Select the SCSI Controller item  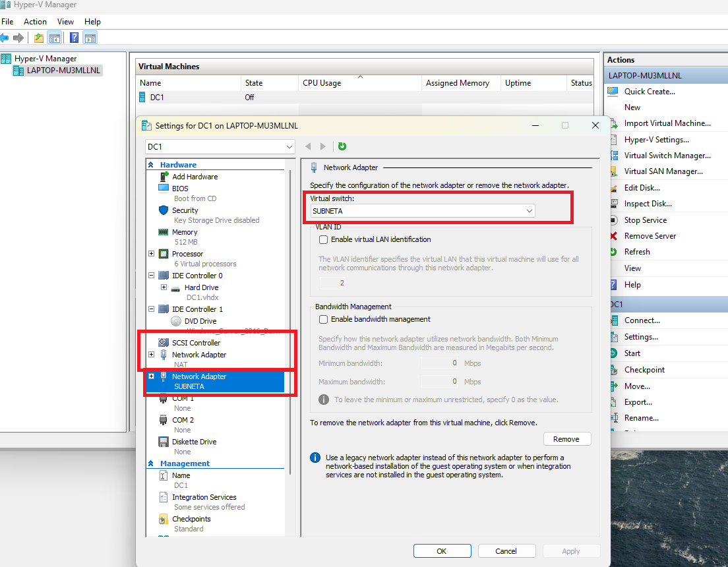[x=196, y=343]
